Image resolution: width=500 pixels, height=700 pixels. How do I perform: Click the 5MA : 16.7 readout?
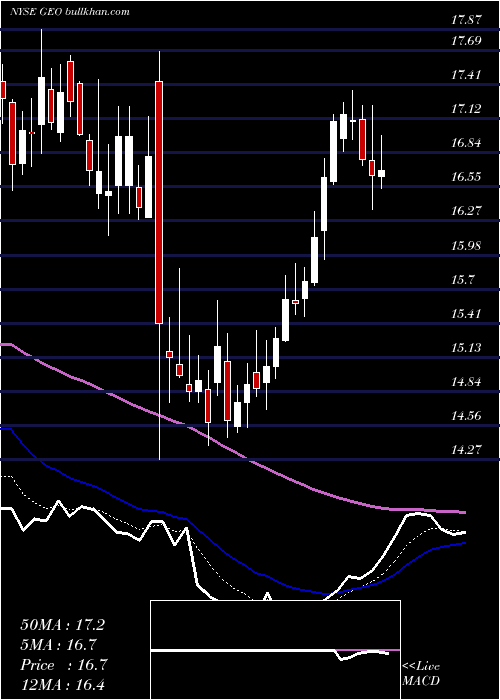[59, 645]
